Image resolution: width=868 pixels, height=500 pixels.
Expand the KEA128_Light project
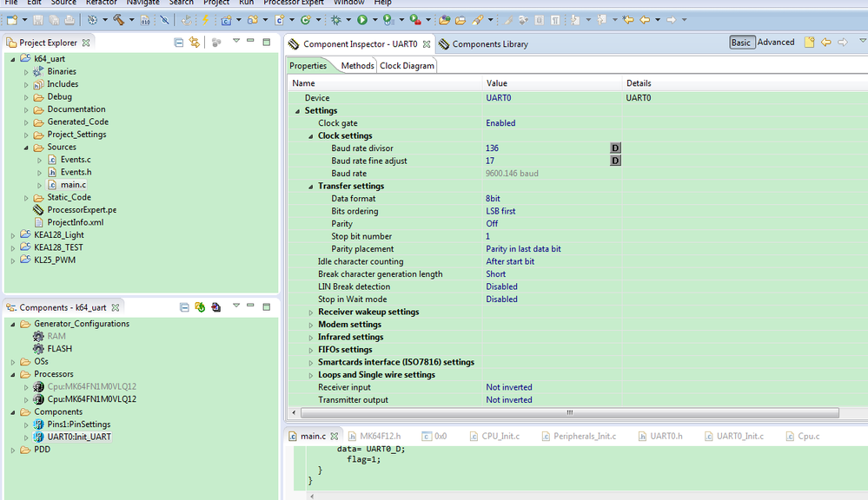(13, 235)
